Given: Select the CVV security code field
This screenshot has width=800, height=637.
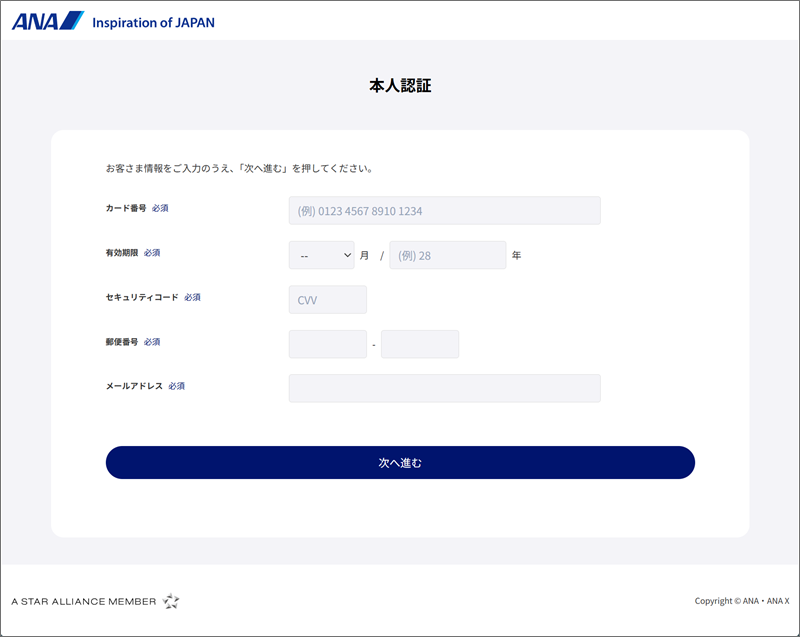Looking at the screenshot, I should (x=327, y=300).
